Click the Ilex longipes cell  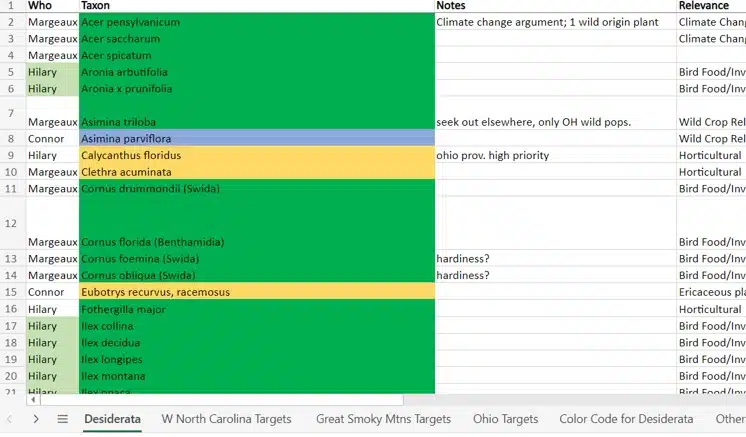(x=257, y=359)
